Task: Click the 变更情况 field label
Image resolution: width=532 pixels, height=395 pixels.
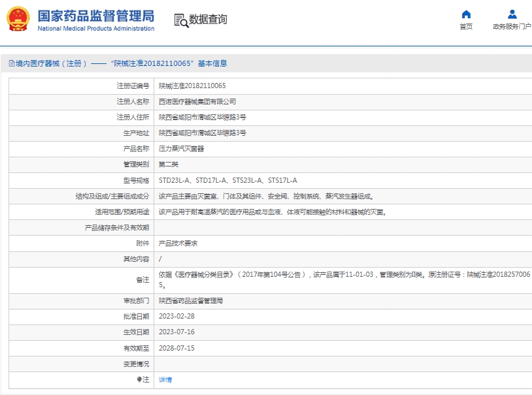Action: 136,364
